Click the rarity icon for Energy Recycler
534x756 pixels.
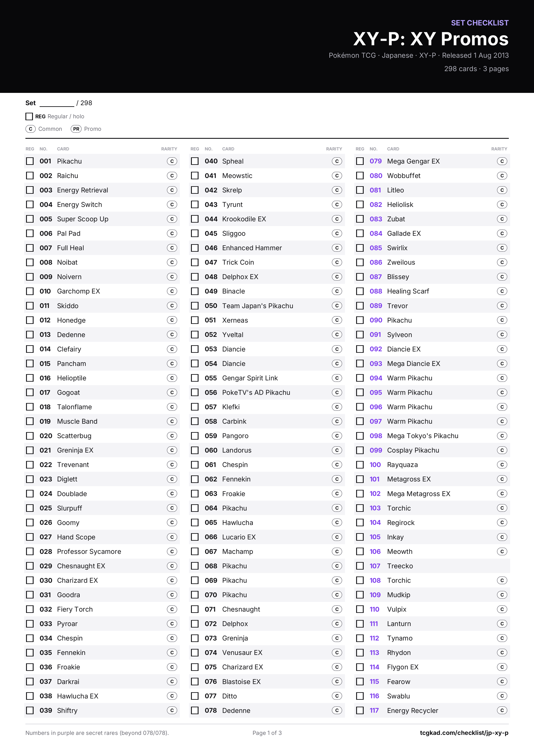tap(502, 710)
